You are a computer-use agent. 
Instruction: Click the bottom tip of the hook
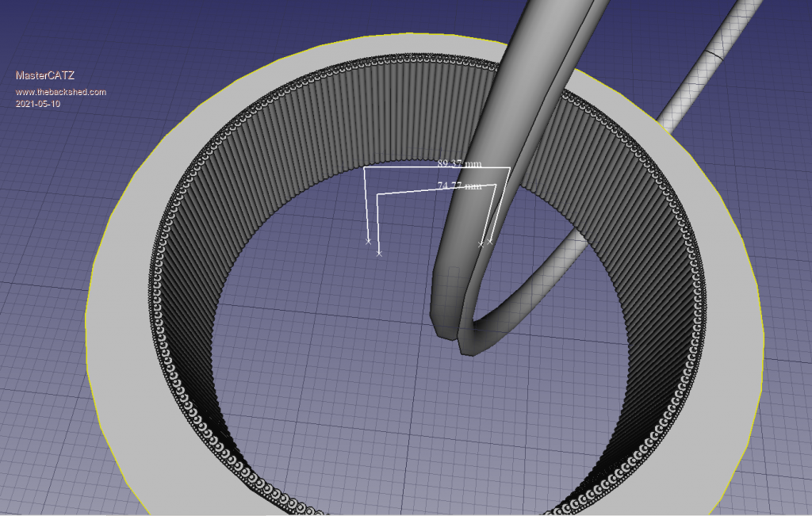tap(468, 349)
